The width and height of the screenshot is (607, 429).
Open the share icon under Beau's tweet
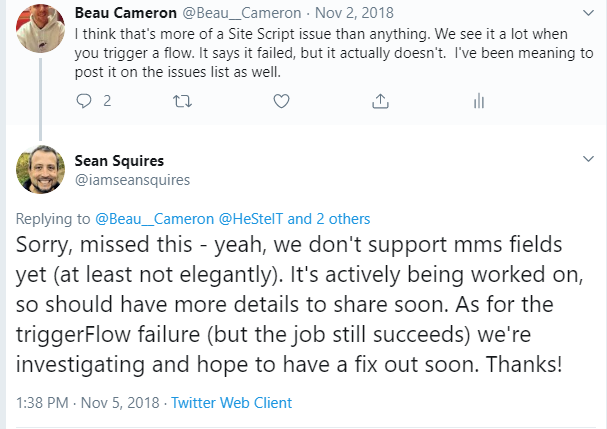click(x=380, y=101)
